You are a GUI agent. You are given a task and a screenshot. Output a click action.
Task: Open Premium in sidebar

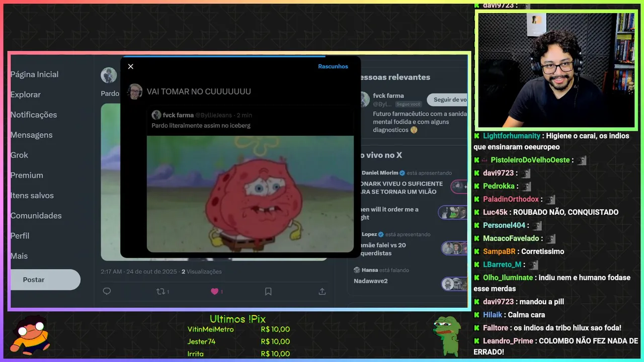coord(27,175)
